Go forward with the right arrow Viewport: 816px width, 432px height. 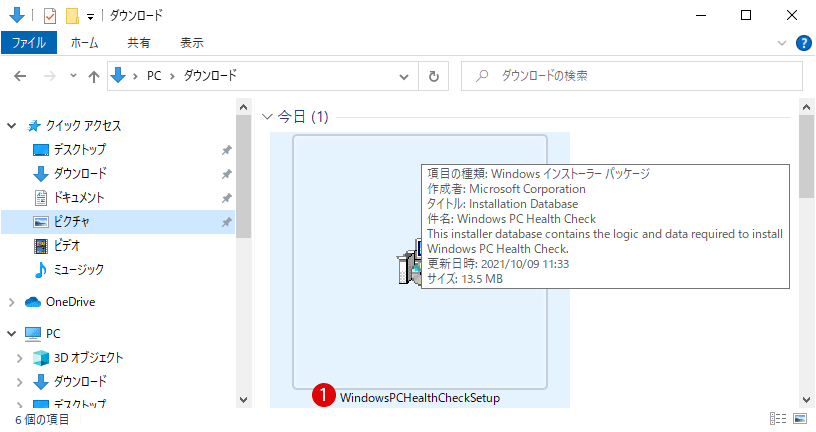coord(49,76)
